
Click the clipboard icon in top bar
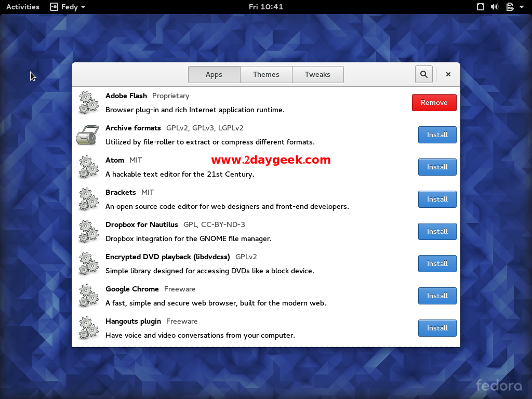click(x=510, y=7)
